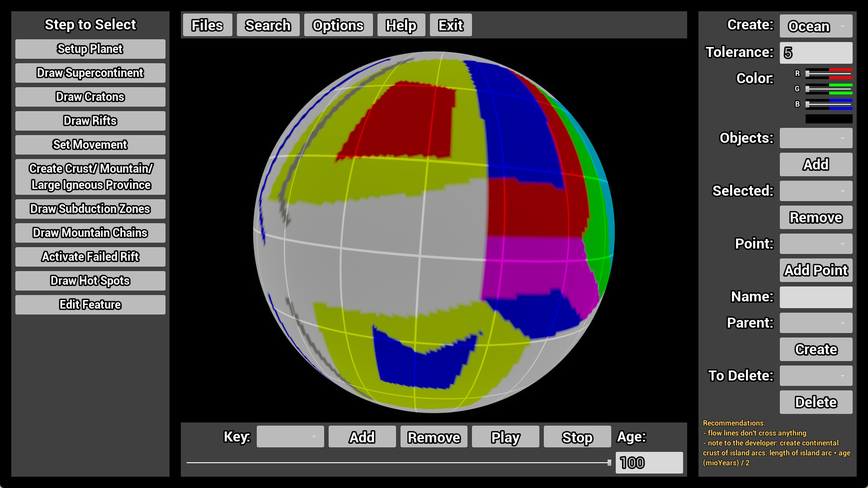Screen dimensions: 868x488
Task: Choose the Draw Subduction Zones step
Action: pos(90,209)
